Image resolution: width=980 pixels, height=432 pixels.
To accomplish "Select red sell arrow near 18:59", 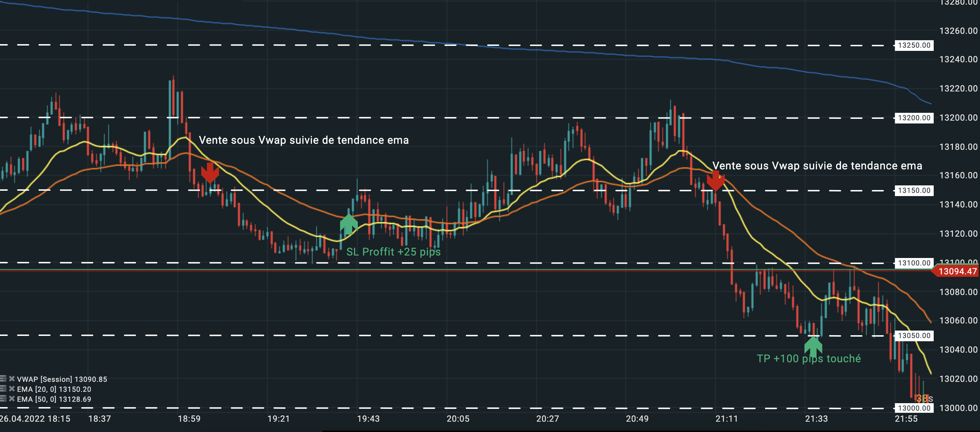I will [x=210, y=173].
